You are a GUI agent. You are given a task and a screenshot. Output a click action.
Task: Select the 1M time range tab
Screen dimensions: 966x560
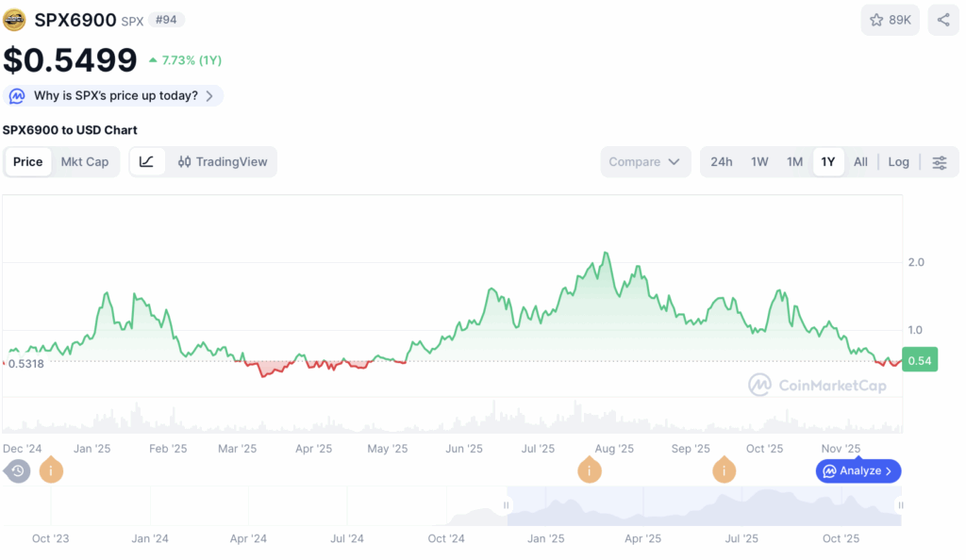pos(794,162)
